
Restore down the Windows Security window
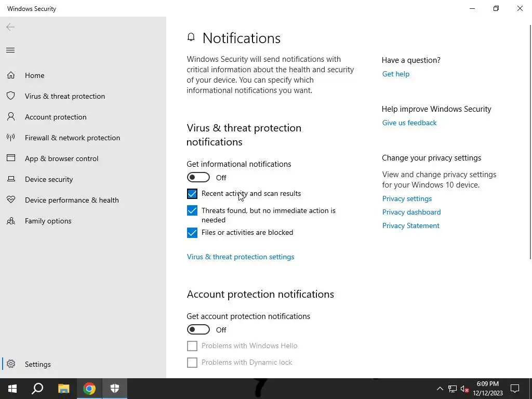pos(496,8)
